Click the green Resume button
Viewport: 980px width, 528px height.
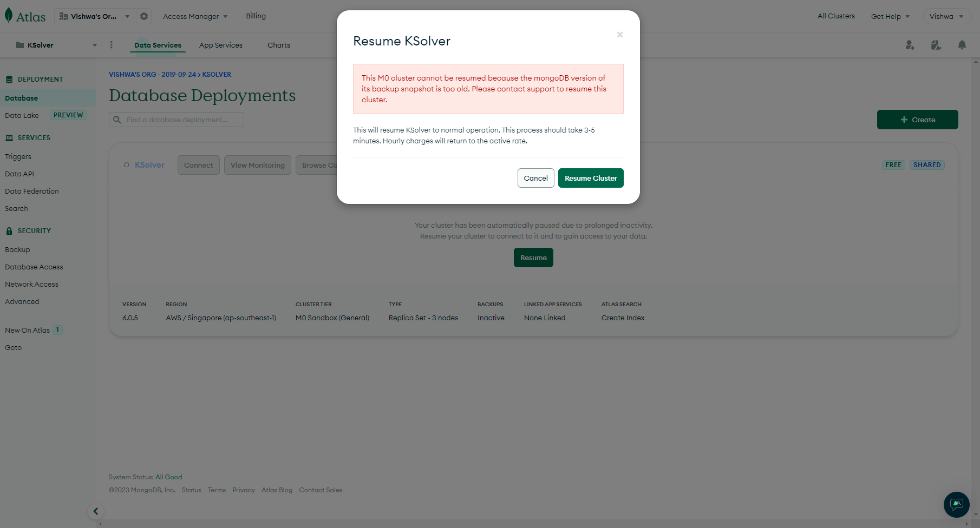click(x=533, y=258)
